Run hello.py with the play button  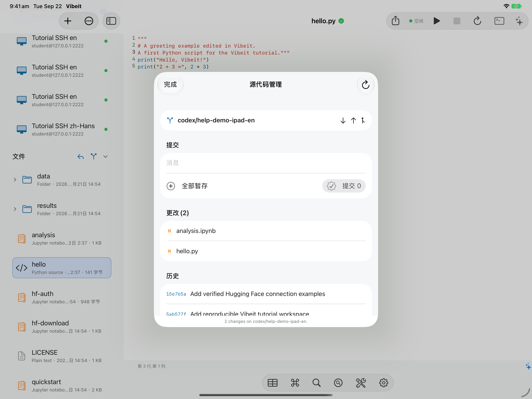(437, 21)
